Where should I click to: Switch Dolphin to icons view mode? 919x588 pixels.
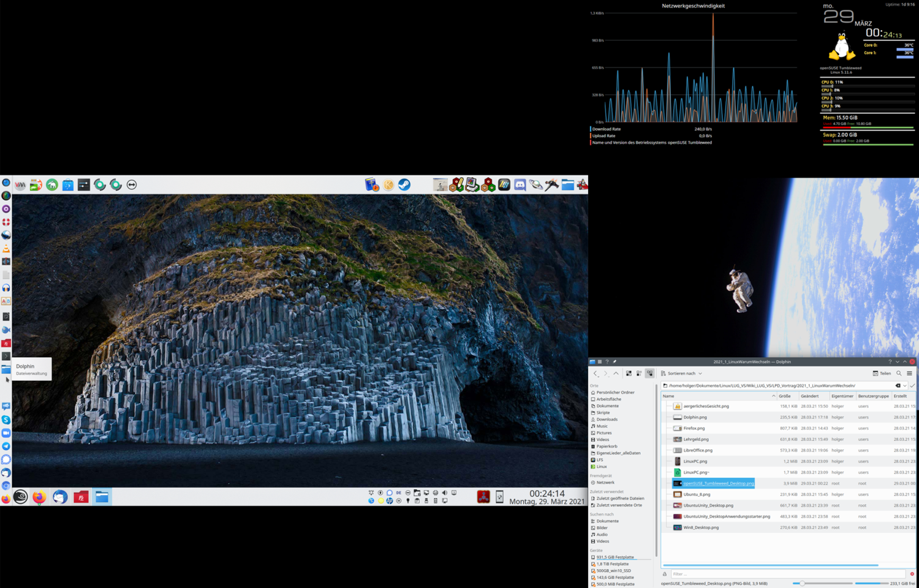629,374
